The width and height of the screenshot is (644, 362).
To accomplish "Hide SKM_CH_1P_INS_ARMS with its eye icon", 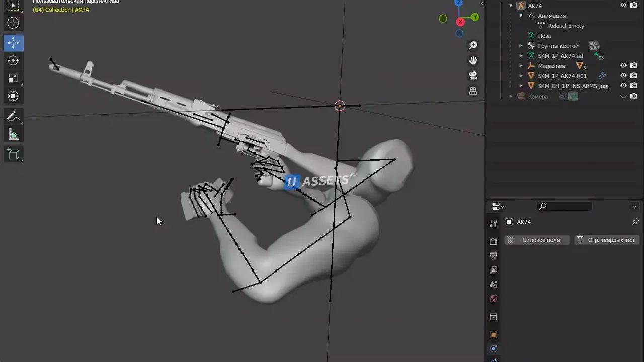I will tap(623, 85).
